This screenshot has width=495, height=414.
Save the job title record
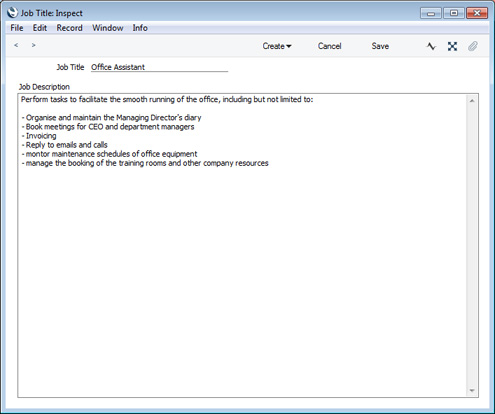[x=380, y=46]
